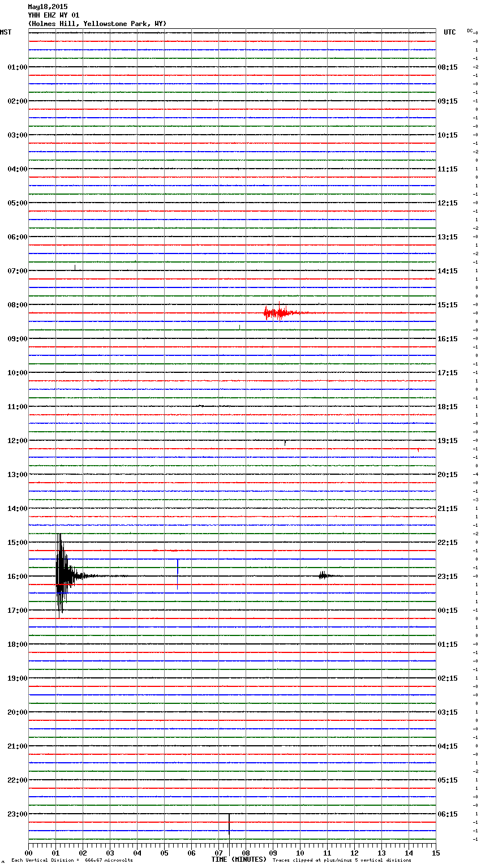Image resolution: width=481 pixels, height=868 pixels.
Task: Click the UTC time zone label
Action: 450,32
